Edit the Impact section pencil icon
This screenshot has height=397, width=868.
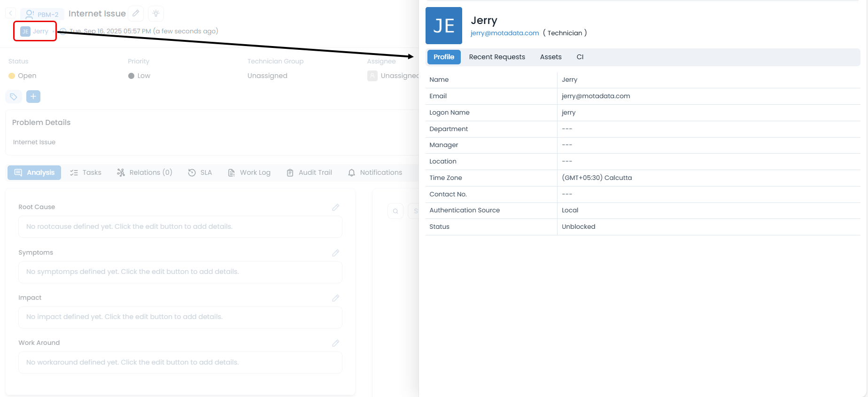tap(335, 298)
